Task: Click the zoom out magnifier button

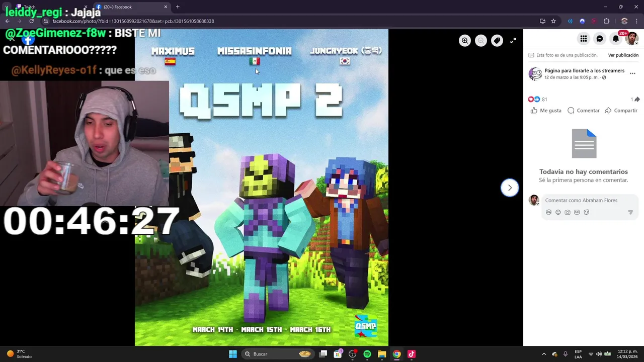Action: [x=481, y=41]
